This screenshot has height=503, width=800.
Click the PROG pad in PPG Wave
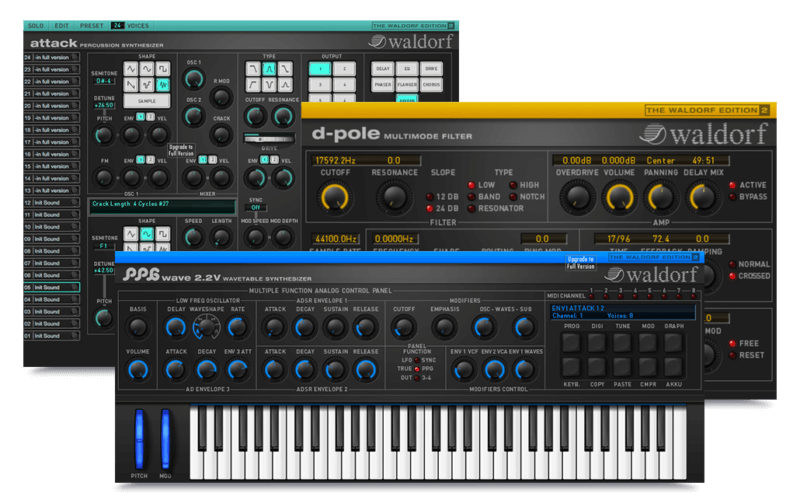point(571,342)
